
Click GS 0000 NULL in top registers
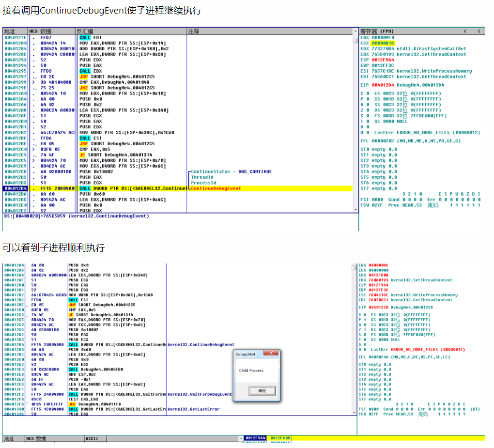click(391, 122)
